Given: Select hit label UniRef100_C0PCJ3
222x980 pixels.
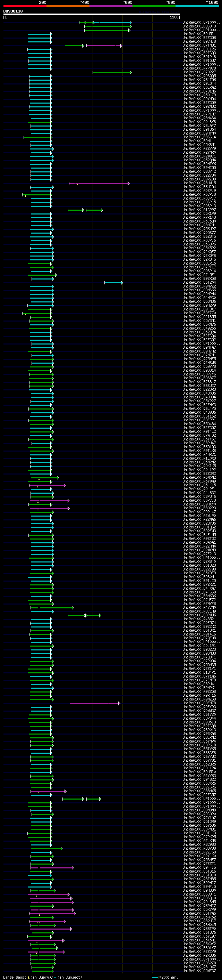Looking at the screenshot, I should click(199, 501).
